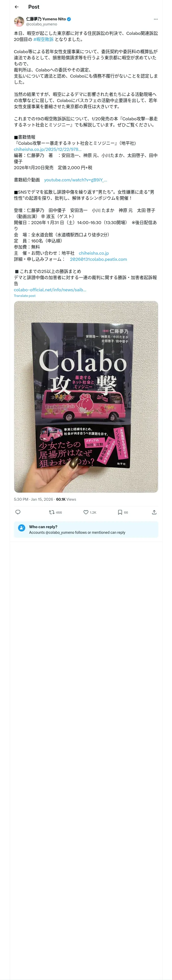
Task: Open the #暇空敗訴 hashtag link
Action: tap(44, 39)
